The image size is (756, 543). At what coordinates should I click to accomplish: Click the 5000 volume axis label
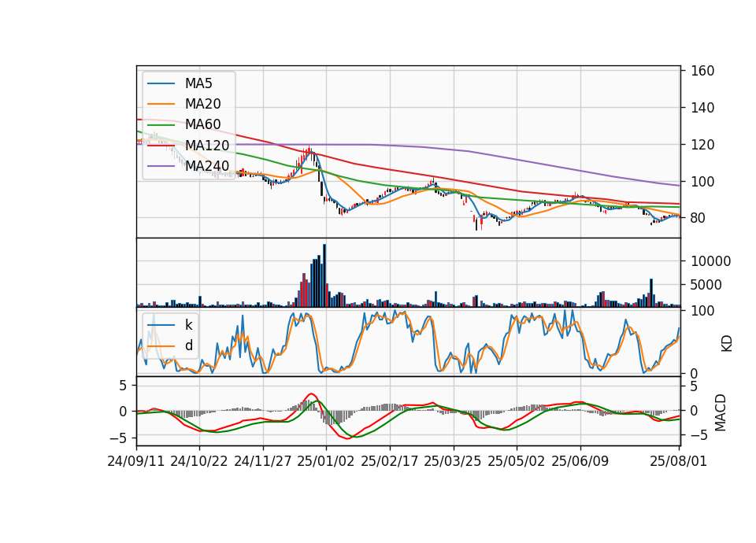point(706,285)
